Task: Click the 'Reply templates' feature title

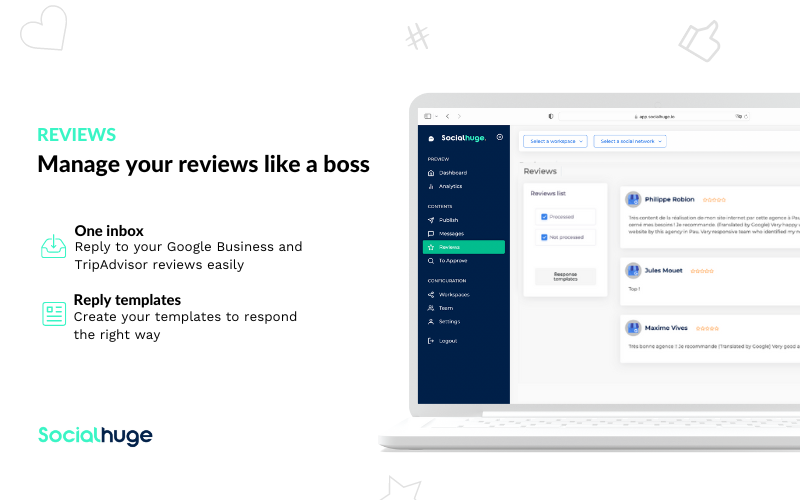Action: click(128, 300)
